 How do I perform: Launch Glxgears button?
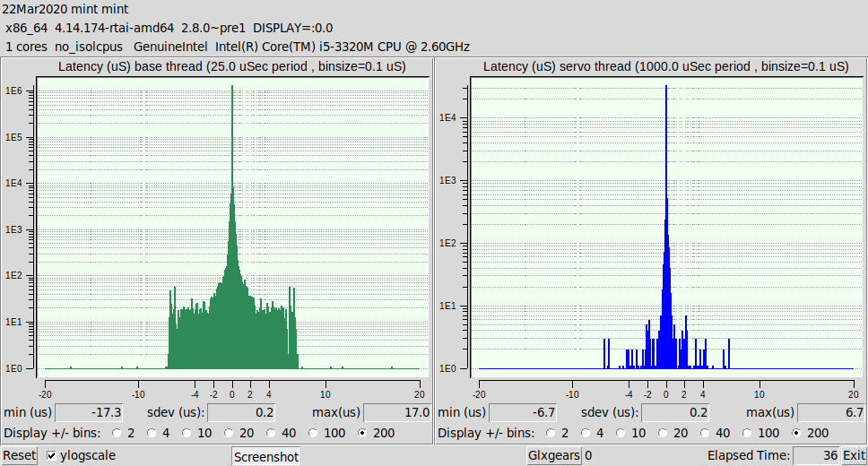(x=553, y=455)
